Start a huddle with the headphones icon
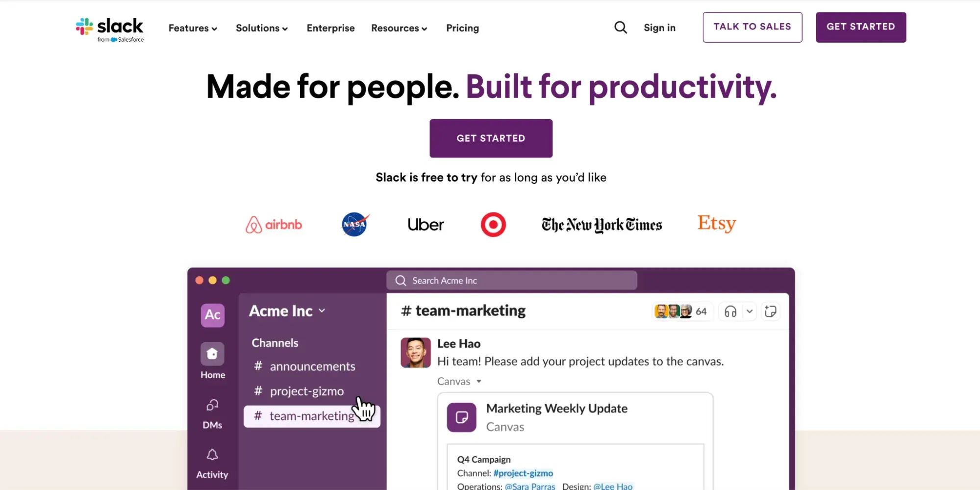 pyautogui.click(x=730, y=311)
